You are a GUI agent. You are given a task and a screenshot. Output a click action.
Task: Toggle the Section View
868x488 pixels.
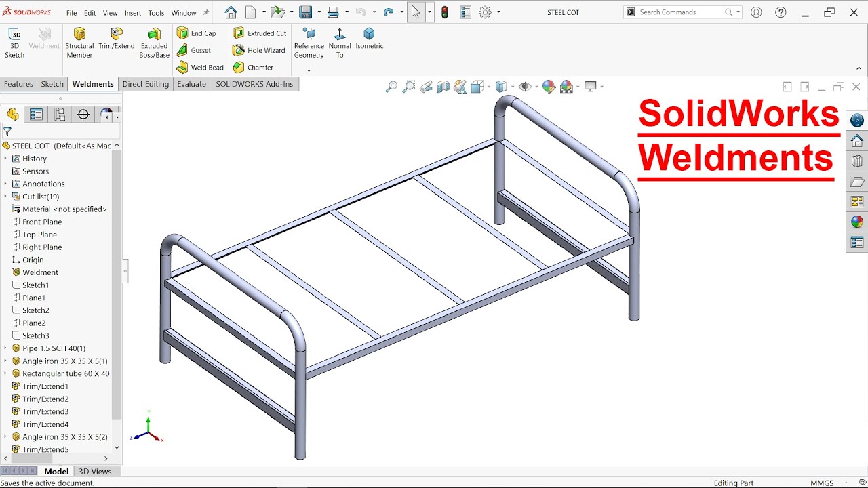(x=443, y=87)
